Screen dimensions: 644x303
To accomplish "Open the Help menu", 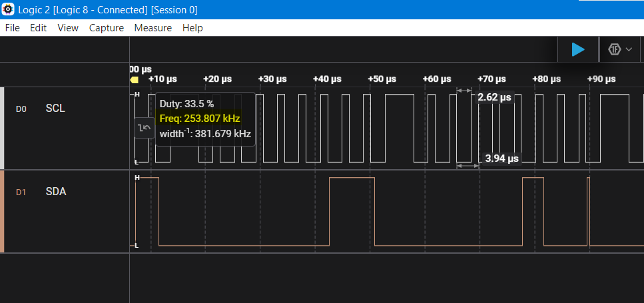I will (x=192, y=28).
